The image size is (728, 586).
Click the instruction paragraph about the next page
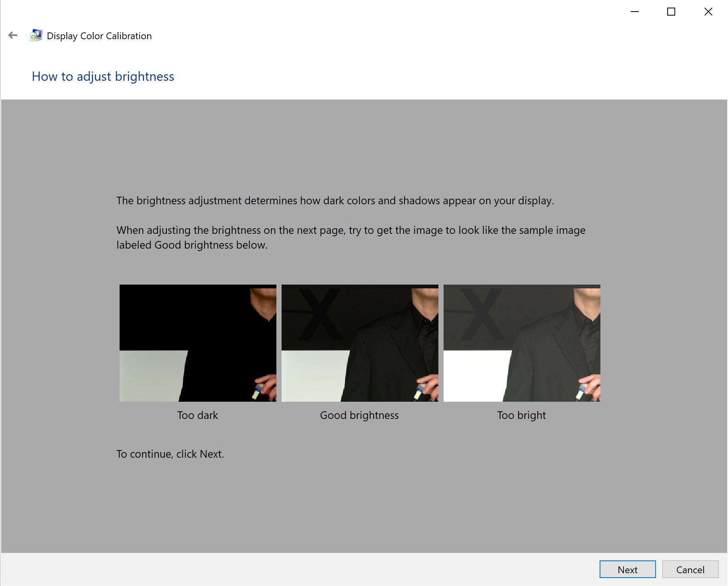(x=351, y=237)
